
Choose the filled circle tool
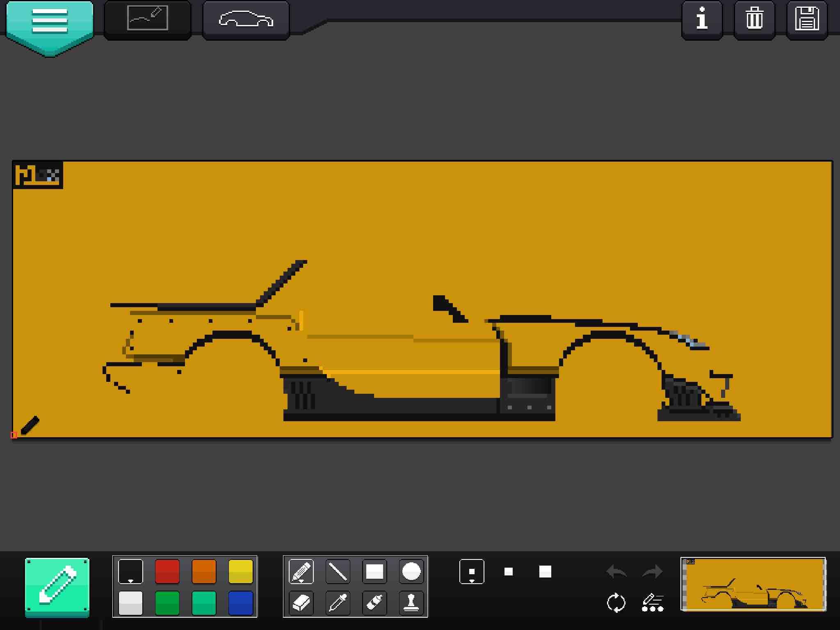[411, 571]
